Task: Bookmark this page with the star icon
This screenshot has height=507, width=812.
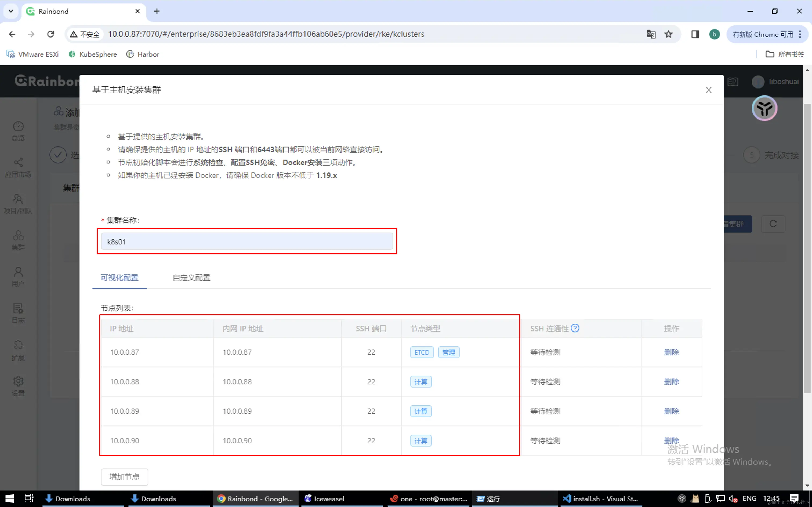Action: click(668, 34)
